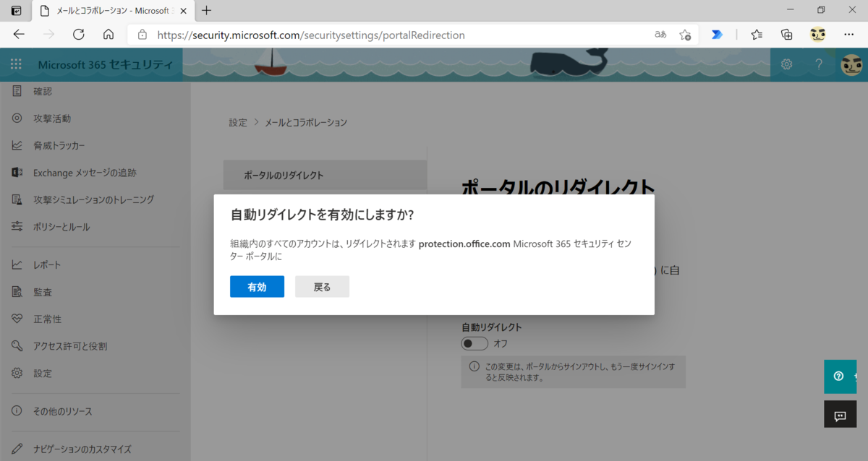Click the dialog heading 自動リダイレクトを有効にしますか?
The width and height of the screenshot is (868, 461).
[x=322, y=215]
